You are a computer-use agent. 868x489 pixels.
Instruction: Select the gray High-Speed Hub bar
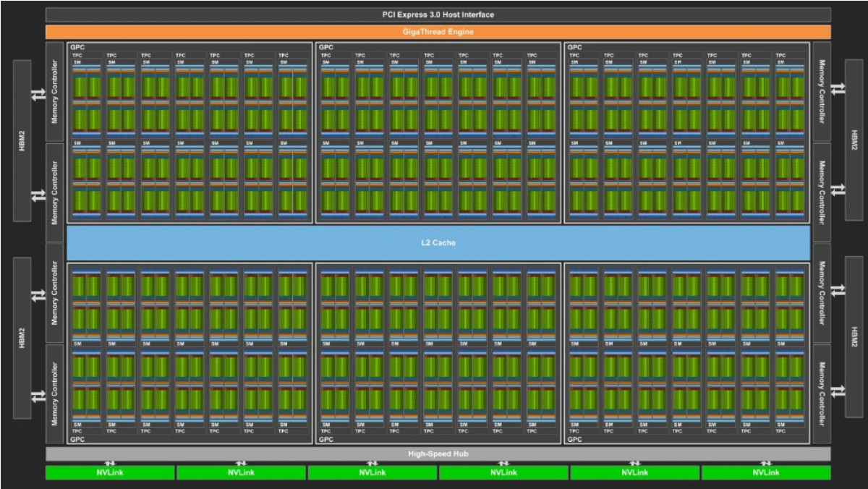(438, 454)
